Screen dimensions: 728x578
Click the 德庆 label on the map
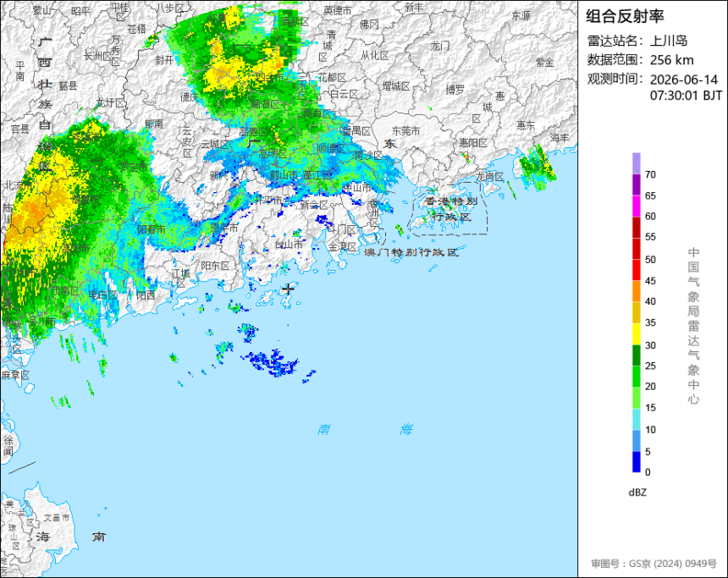tap(189, 97)
